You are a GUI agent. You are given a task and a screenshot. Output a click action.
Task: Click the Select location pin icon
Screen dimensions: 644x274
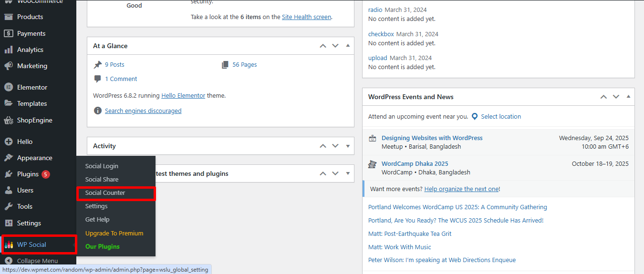pyautogui.click(x=475, y=116)
